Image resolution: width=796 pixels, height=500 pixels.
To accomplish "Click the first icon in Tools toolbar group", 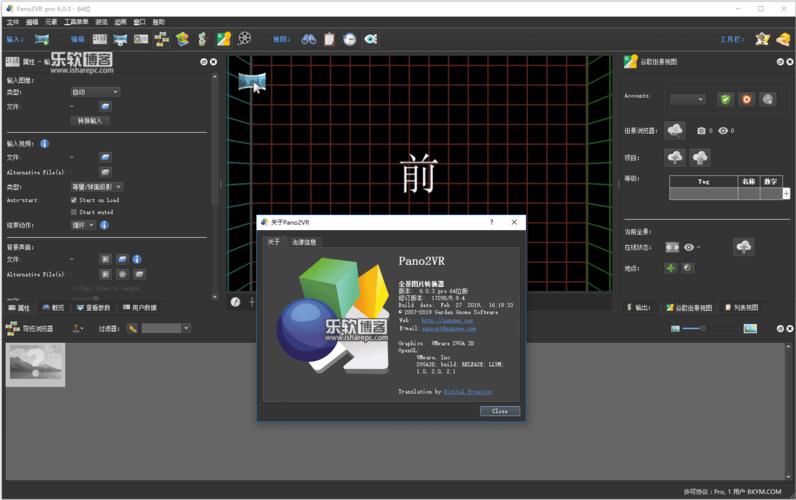I will pyautogui.click(x=762, y=39).
